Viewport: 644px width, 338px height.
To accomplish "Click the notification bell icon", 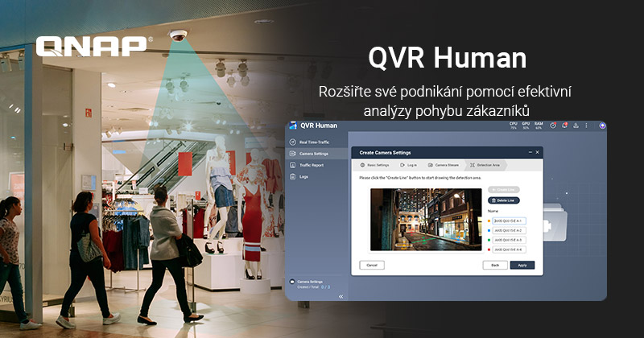I will pyautogui.click(x=564, y=126).
